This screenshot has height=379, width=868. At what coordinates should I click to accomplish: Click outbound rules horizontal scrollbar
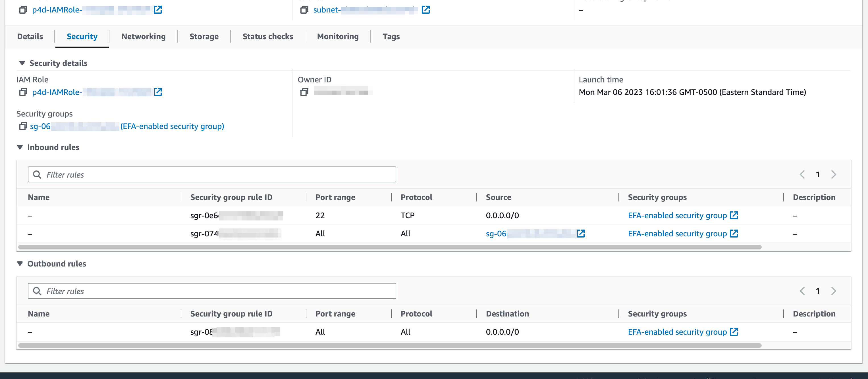390,345
